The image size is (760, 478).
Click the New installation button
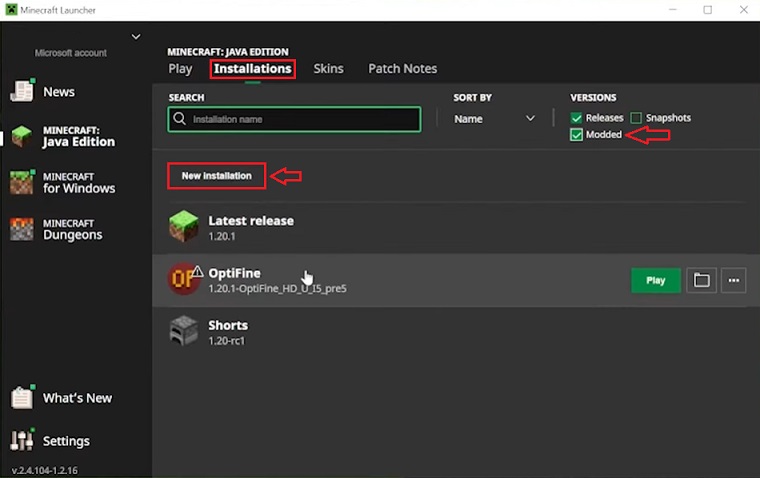coord(216,176)
